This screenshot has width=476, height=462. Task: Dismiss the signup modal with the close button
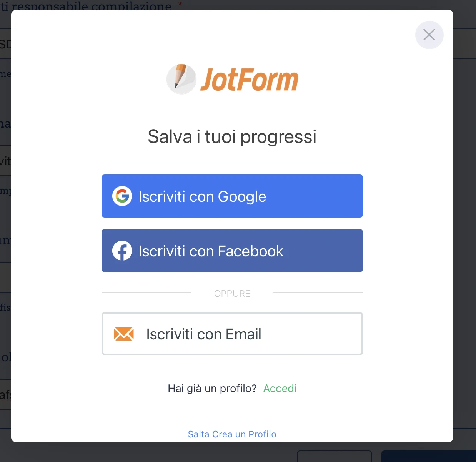click(429, 35)
